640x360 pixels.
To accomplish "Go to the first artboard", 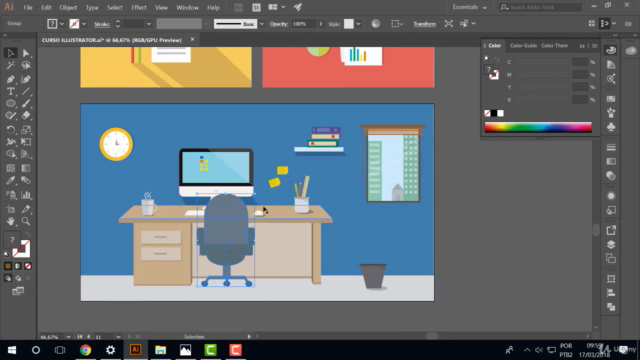I will [80, 337].
